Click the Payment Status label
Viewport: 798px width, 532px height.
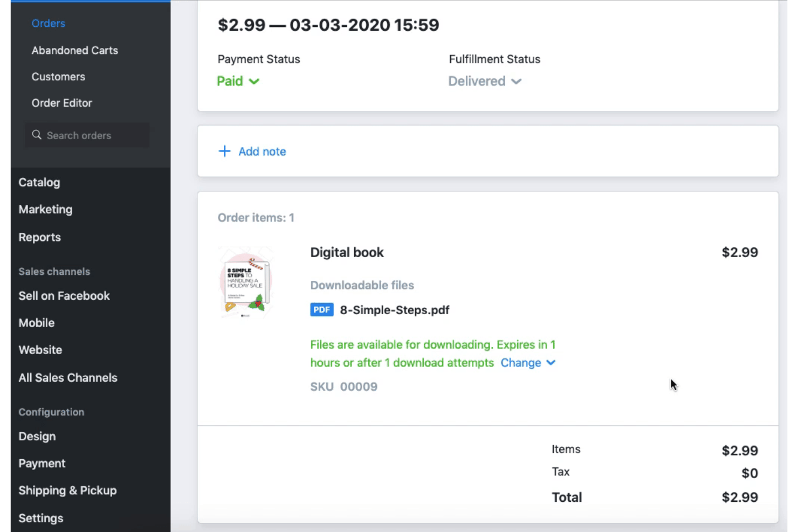pyautogui.click(x=259, y=59)
